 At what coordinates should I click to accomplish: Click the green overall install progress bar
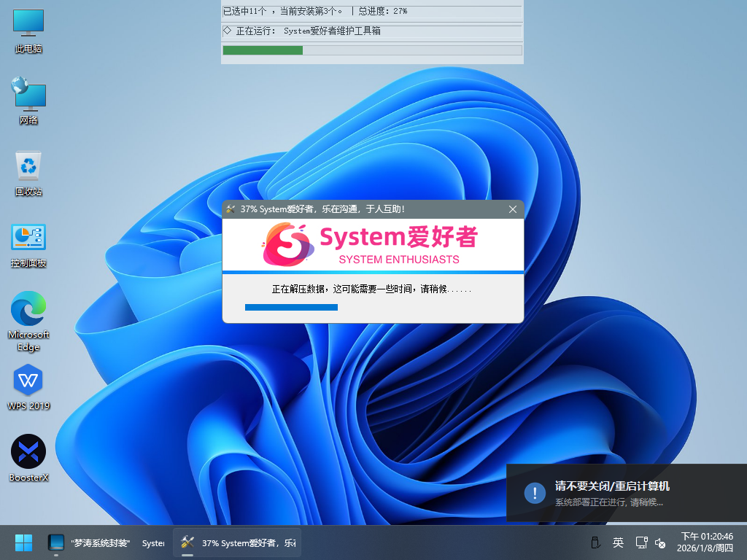pos(263,50)
